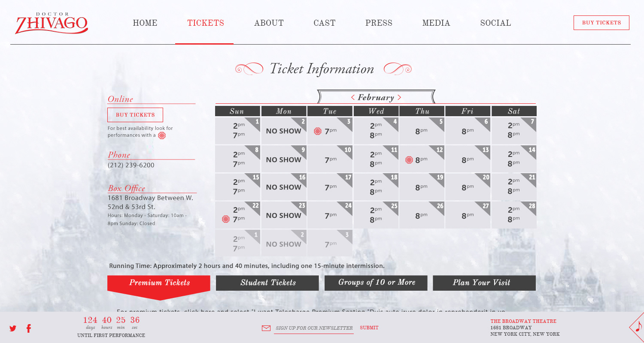Switch to Groups of 10 or More tab

376,283
